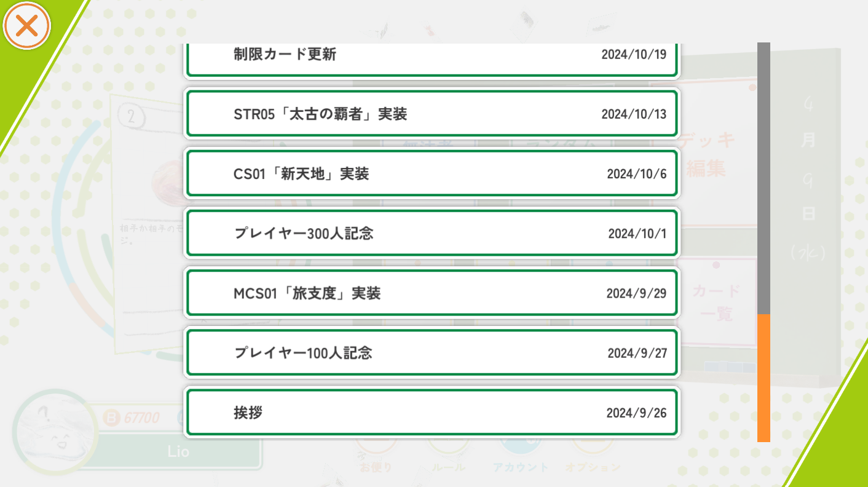Open プレイヤー300人記念 announcement
868x487 pixels.
point(432,233)
